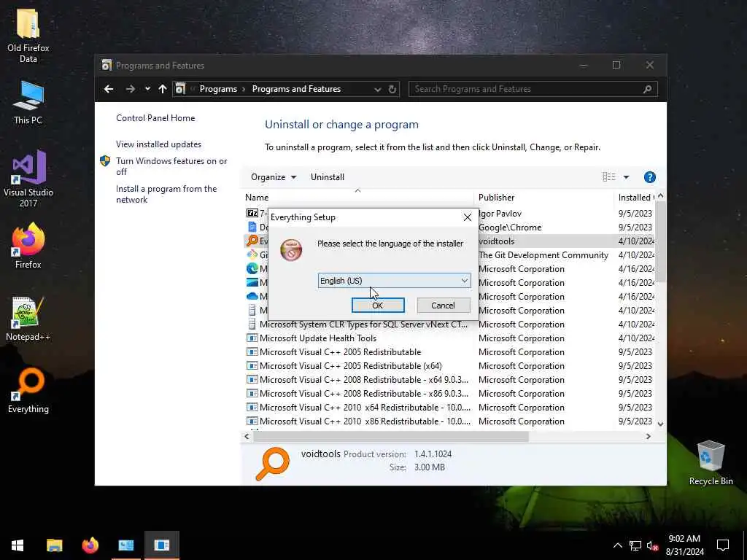Click the scroll right arrow in list

(649, 436)
